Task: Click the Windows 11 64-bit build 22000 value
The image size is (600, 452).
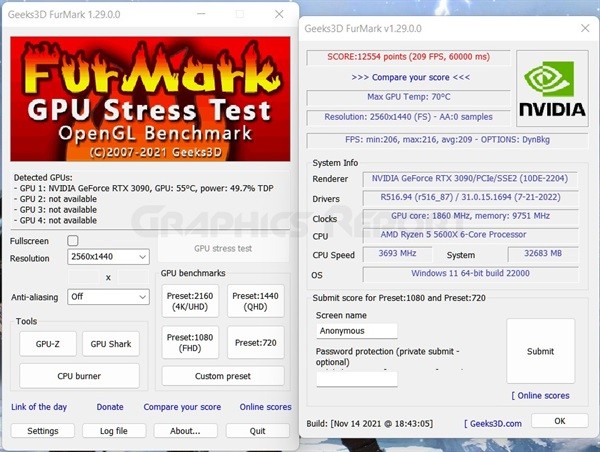Action: (470, 274)
